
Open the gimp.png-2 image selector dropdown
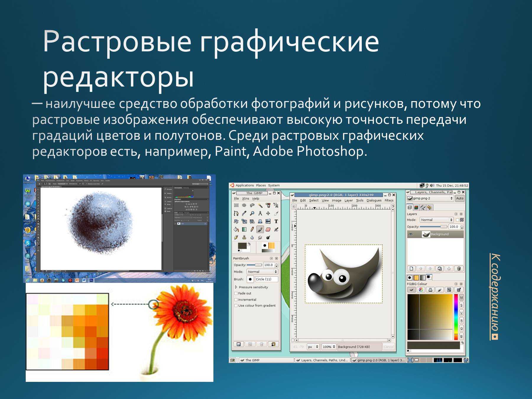pos(430,198)
